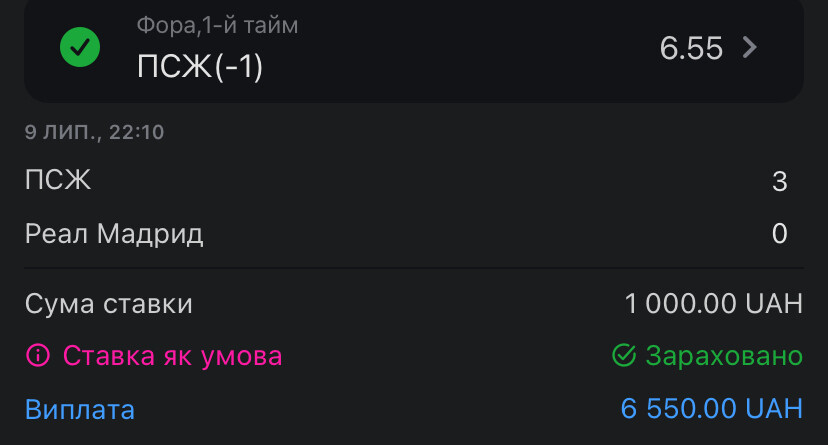The image size is (828, 445).
Task: Select the ПСЖ team row
Action: click(x=414, y=180)
